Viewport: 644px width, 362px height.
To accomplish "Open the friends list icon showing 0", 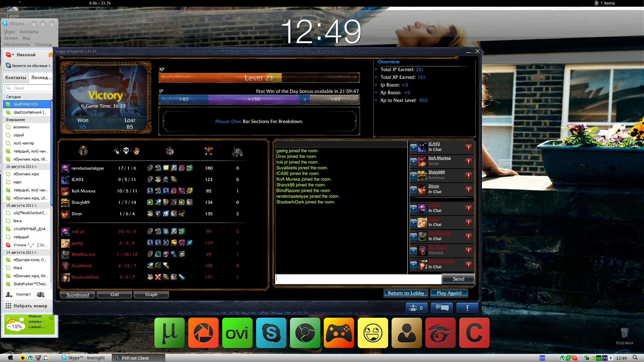I will coord(416,308).
